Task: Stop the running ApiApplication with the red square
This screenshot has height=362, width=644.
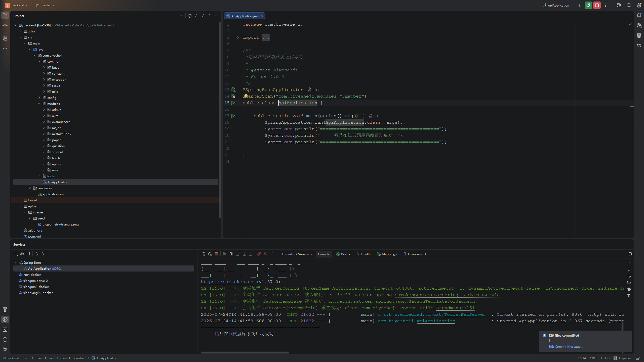Action: 597,5
